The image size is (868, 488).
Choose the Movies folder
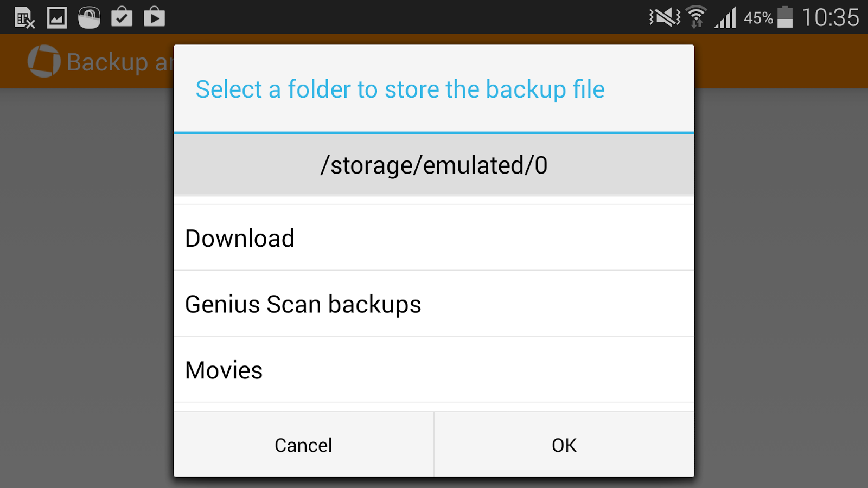pyautogui.click(x=434, y=370)
